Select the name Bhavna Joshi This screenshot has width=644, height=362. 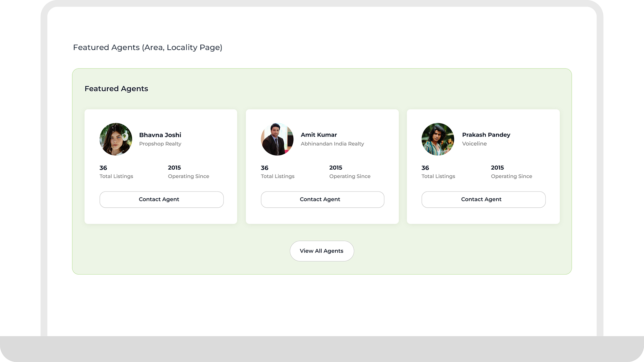point(160,135)
